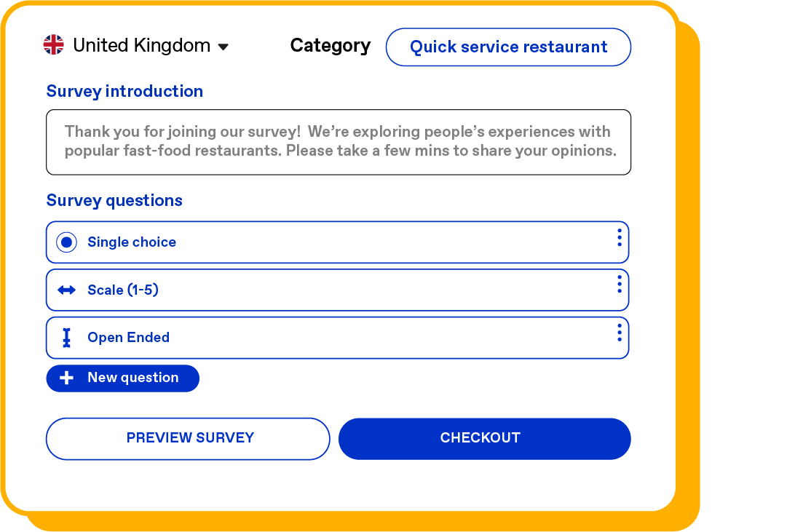Click the text cursor Open Ended icon
The height and width of the screenshot is (532, 803).
click(66, 338)
